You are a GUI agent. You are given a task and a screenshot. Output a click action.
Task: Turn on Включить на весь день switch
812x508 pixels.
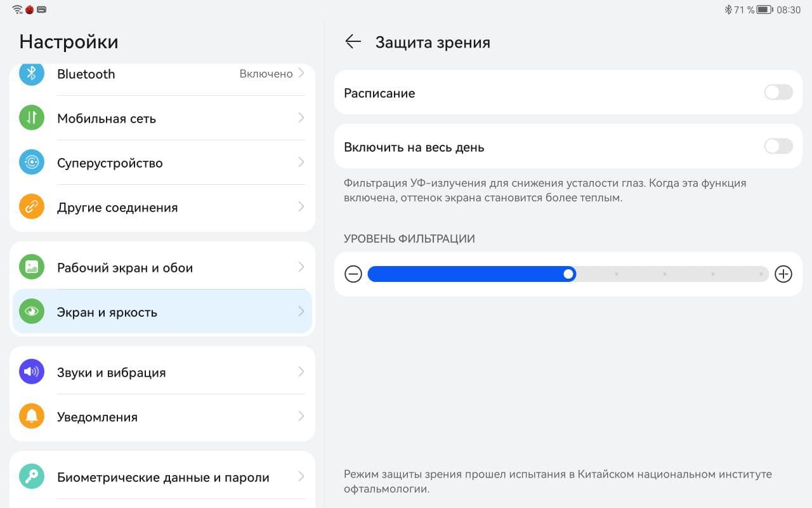[778, 147]
